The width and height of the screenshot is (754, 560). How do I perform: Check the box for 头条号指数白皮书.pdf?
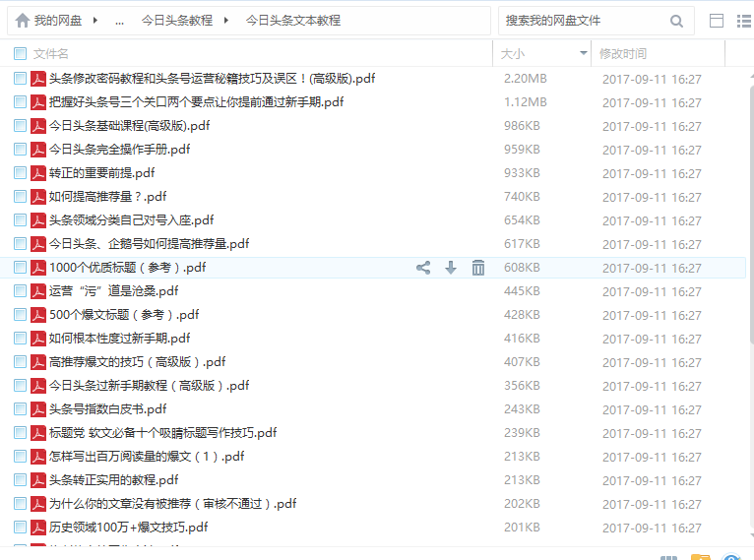[x=21, y=409]
